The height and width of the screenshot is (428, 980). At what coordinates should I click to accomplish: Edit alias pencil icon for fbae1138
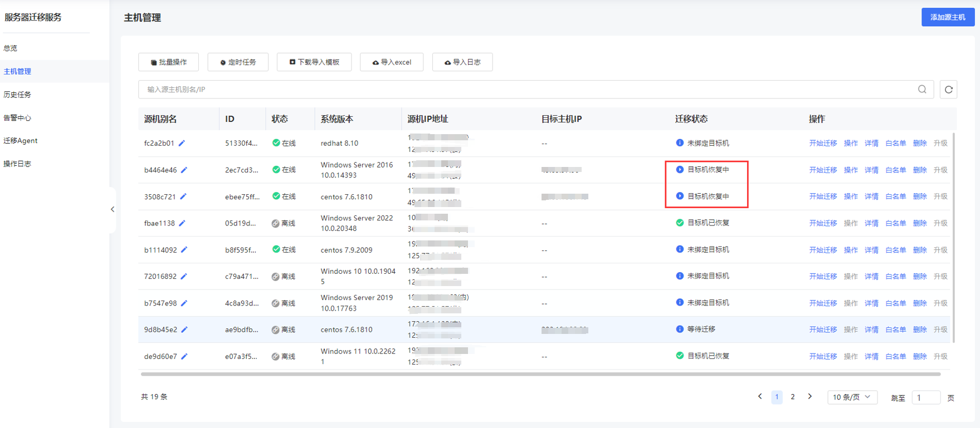tap(182, 223)
